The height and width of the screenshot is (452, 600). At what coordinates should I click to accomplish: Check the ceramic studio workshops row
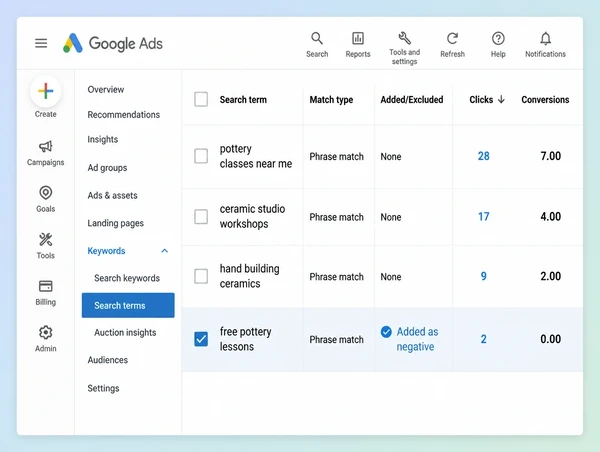201,217
